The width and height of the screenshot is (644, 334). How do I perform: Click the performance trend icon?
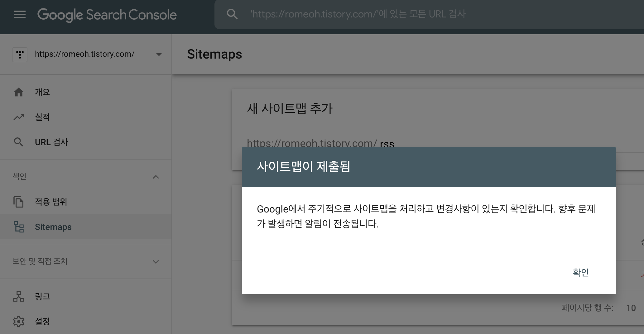tap(19, 117)
